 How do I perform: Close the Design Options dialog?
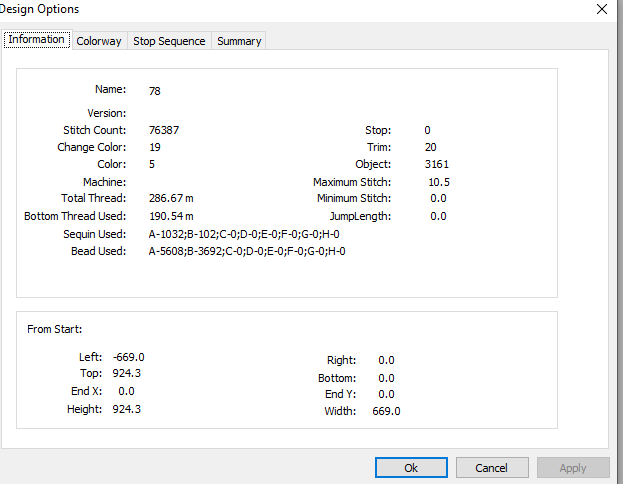pyautogui.click(x=602, y=9)
